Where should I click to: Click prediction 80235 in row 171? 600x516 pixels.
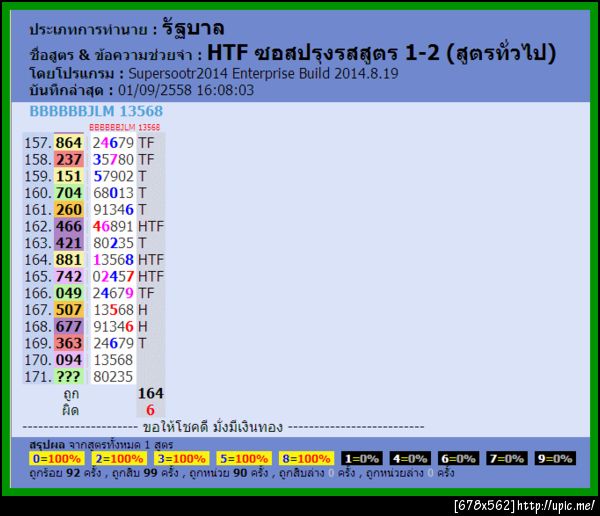click(113, 377)
